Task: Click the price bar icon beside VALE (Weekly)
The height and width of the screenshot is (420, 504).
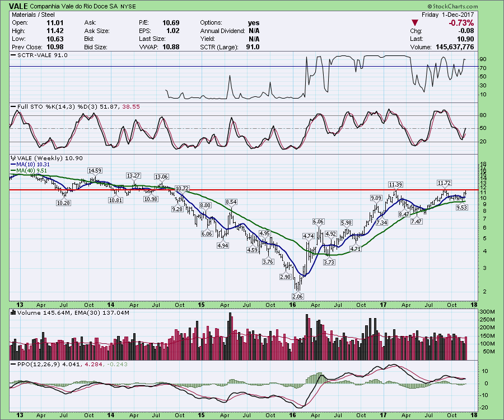Action: [x=13, y=158]
